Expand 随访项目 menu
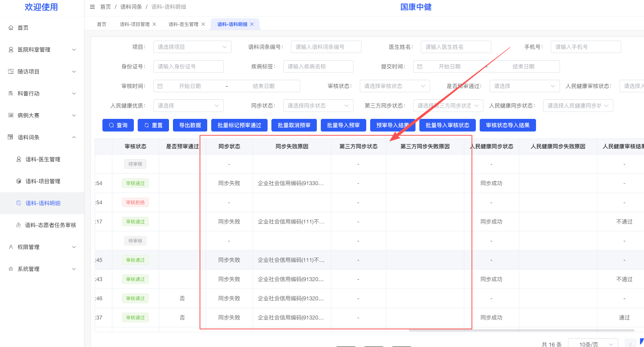Screen dimensions: 644x347 click(42, 71)
